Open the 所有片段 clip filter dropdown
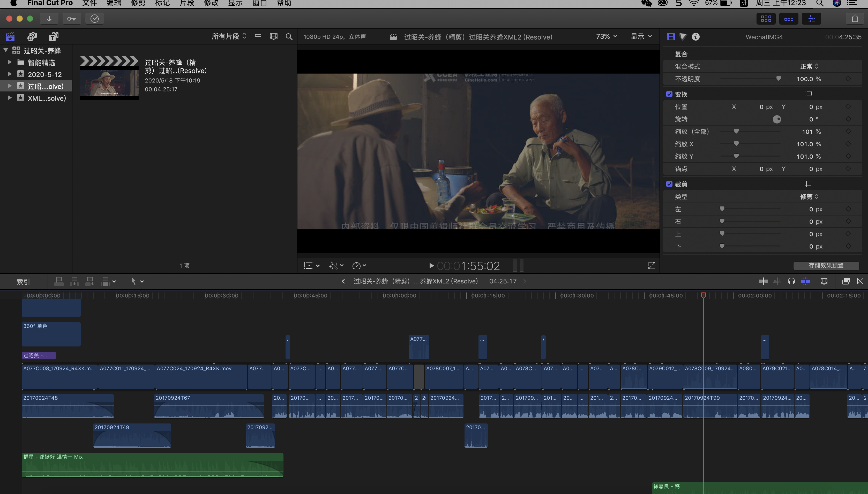 click(x=229, y=36)
